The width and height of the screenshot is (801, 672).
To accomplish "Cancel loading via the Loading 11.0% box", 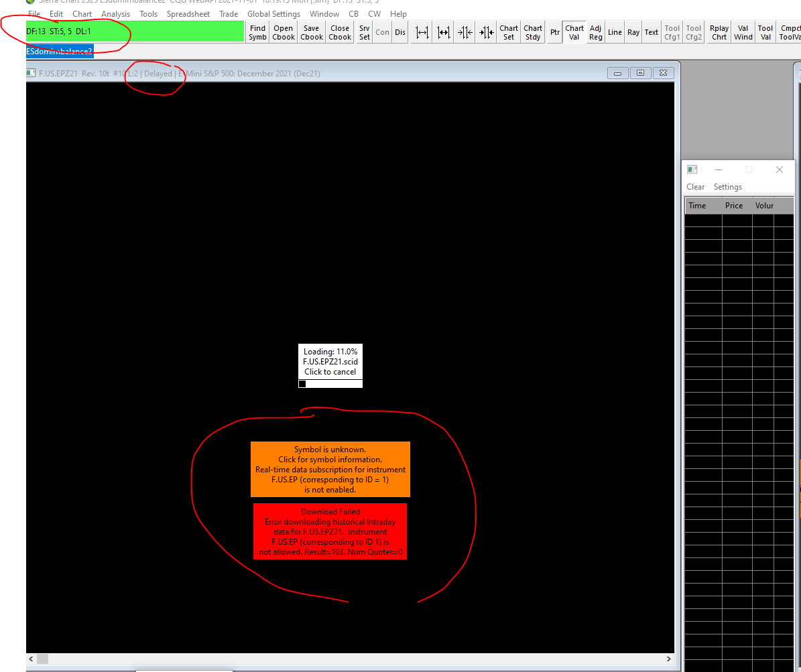I will (x=330, y=362).
